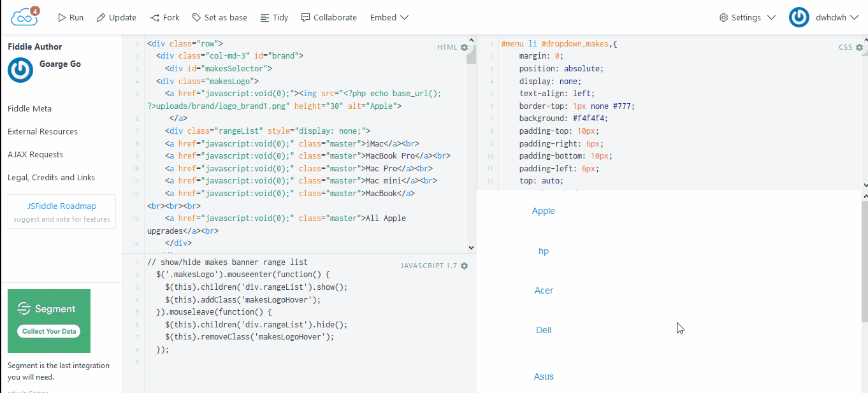Screen dimensions: 868x393
Task: Click the Segment advertisement image
Action: [49, 321]
